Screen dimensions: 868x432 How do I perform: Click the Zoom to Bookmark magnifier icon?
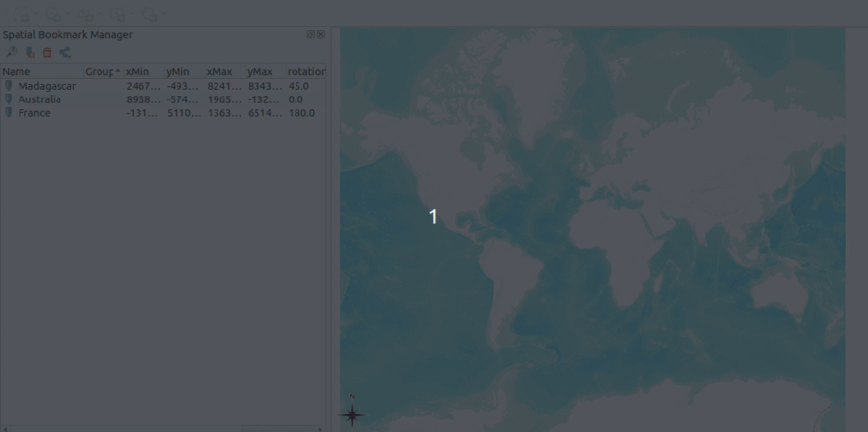[x=11, y=52]
